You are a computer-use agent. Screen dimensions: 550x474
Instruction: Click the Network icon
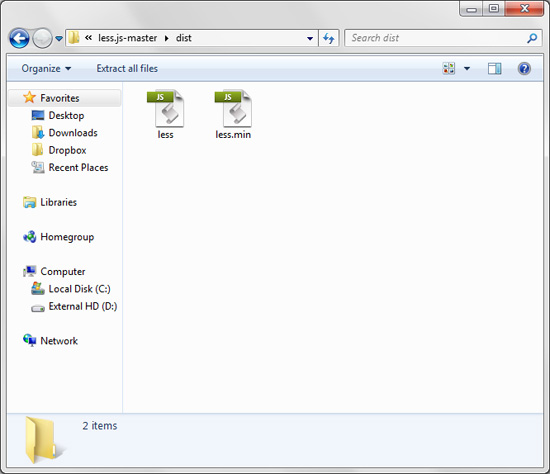click(x=29, y=340)
